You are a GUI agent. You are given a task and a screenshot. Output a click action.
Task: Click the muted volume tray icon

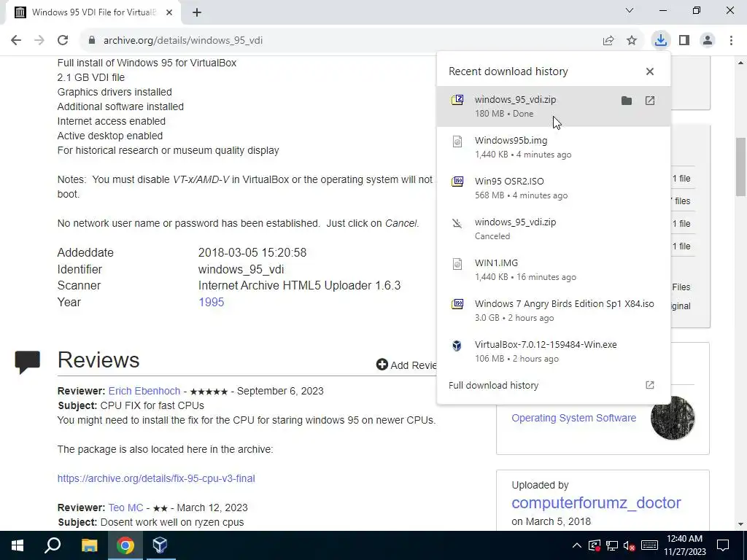click(630, 545)
